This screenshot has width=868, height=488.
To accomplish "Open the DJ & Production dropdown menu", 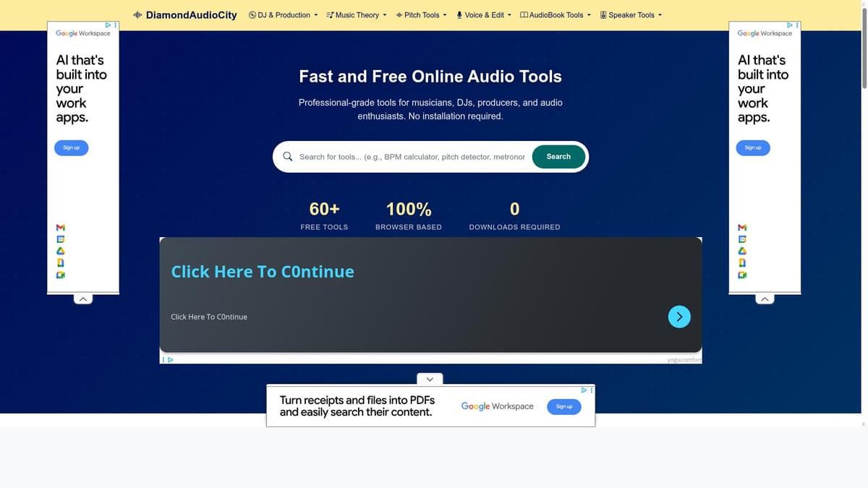I will coord(284,14).
